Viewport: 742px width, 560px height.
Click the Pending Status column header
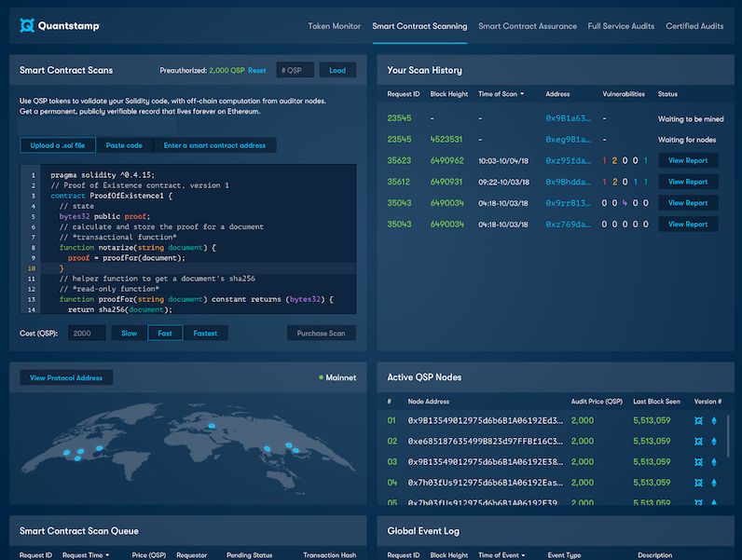(x=250, y=554)
